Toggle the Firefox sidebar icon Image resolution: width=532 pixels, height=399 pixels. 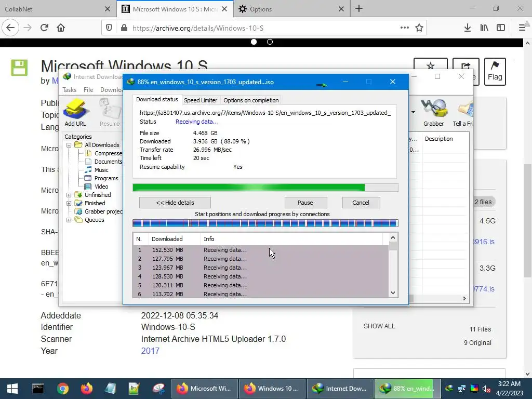click(x=500, y=28)
